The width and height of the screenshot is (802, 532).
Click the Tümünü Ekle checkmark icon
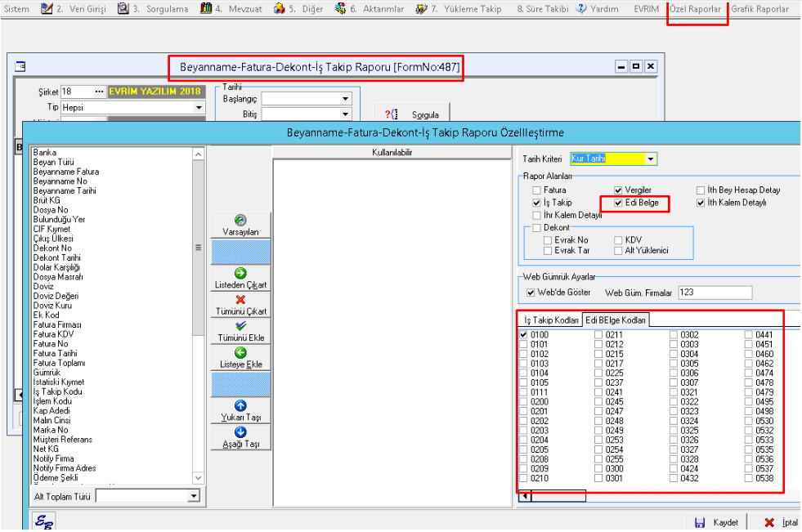(x=240, y=326)
